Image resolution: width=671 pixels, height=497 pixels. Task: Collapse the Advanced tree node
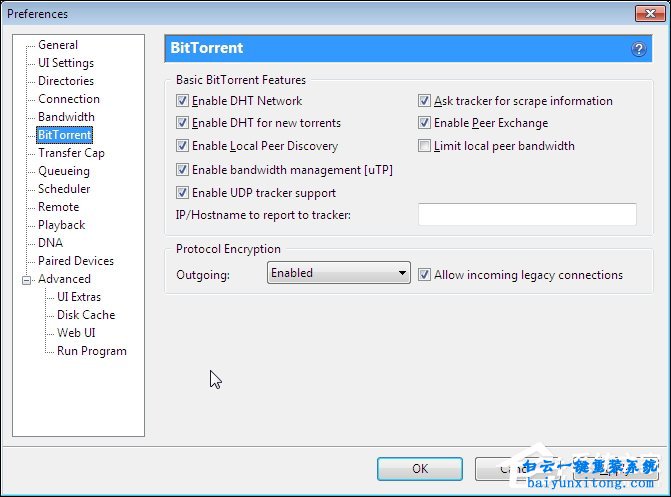tap(27, 280)
